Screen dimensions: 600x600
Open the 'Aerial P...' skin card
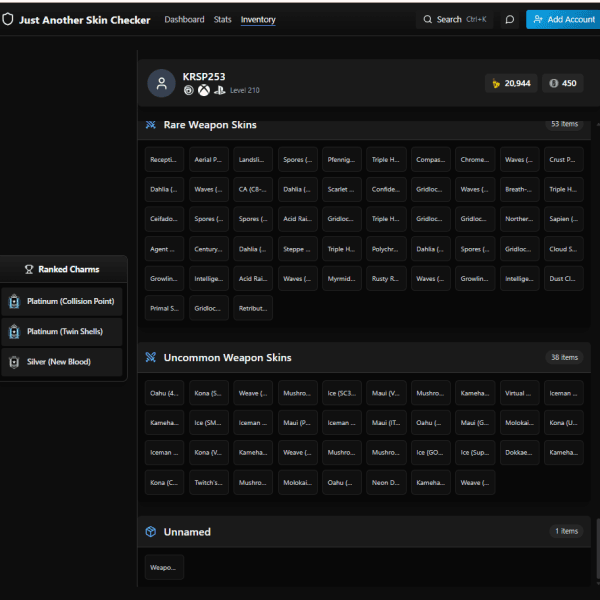point(209,159)
